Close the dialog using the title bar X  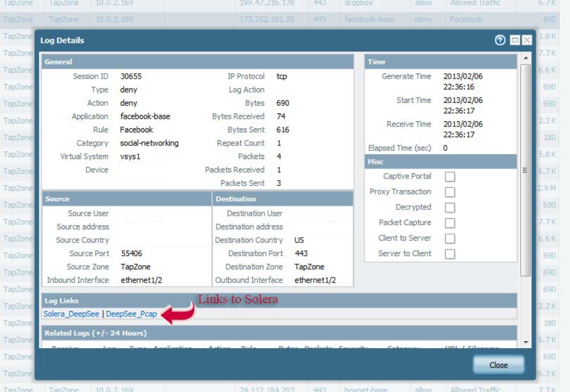pyautogui.click(x=527, y=40)
